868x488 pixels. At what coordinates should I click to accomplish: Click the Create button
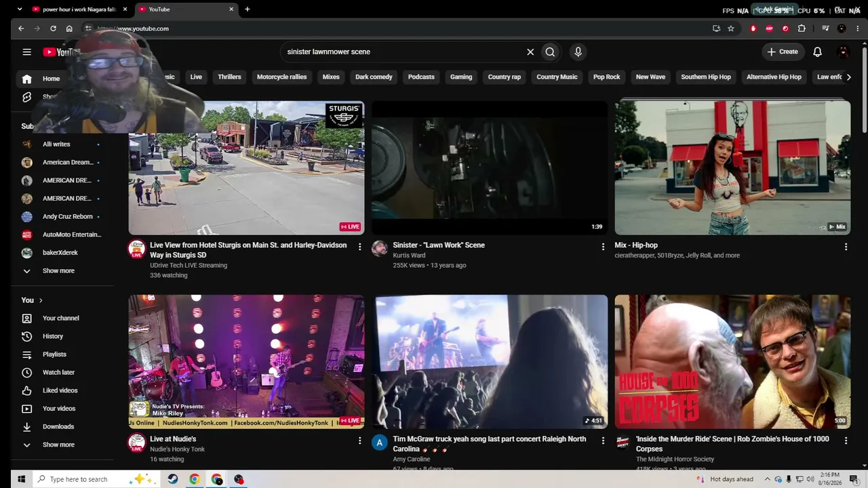tap(783, 52)
